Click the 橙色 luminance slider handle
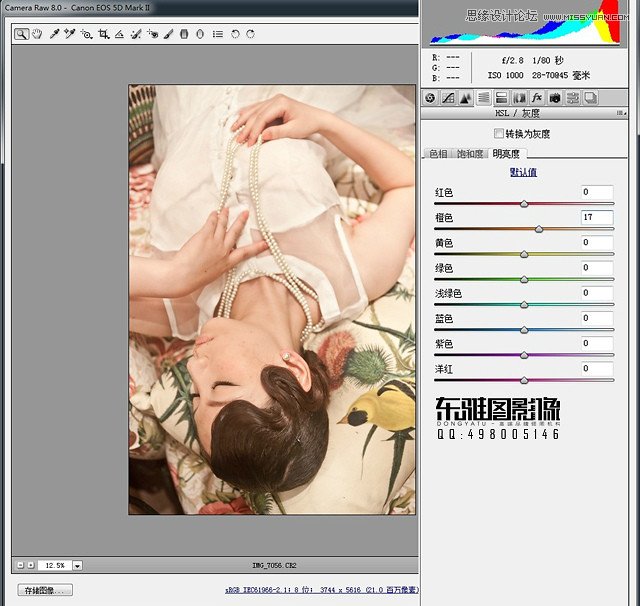640x606 pixels. pos(539,229)
